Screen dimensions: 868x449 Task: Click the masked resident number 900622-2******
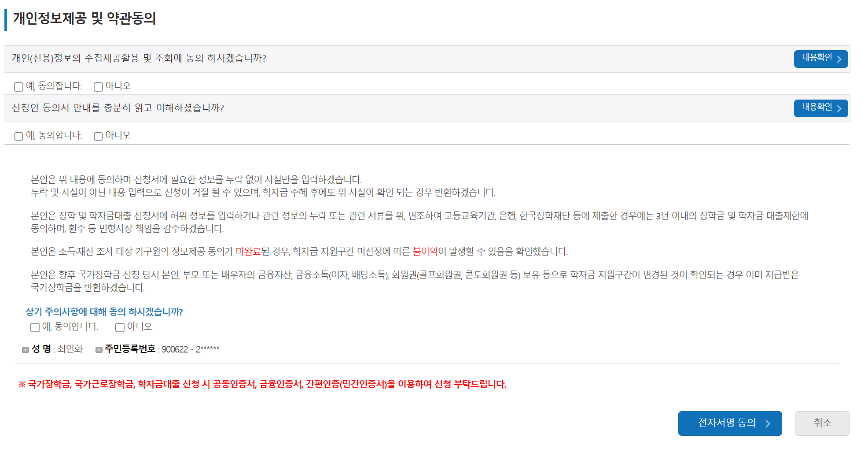(191, 349)
